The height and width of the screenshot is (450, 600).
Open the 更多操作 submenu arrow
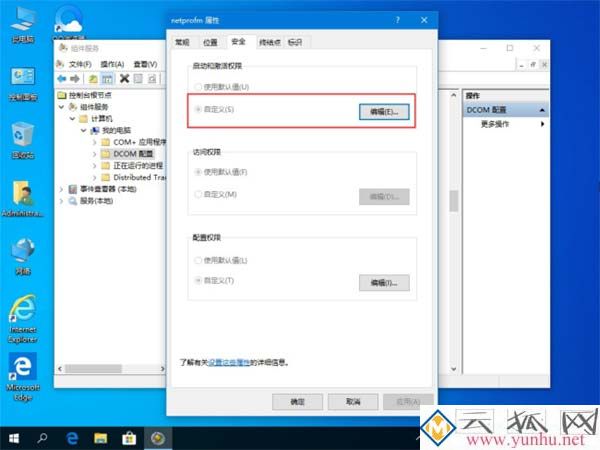point(542,124)
